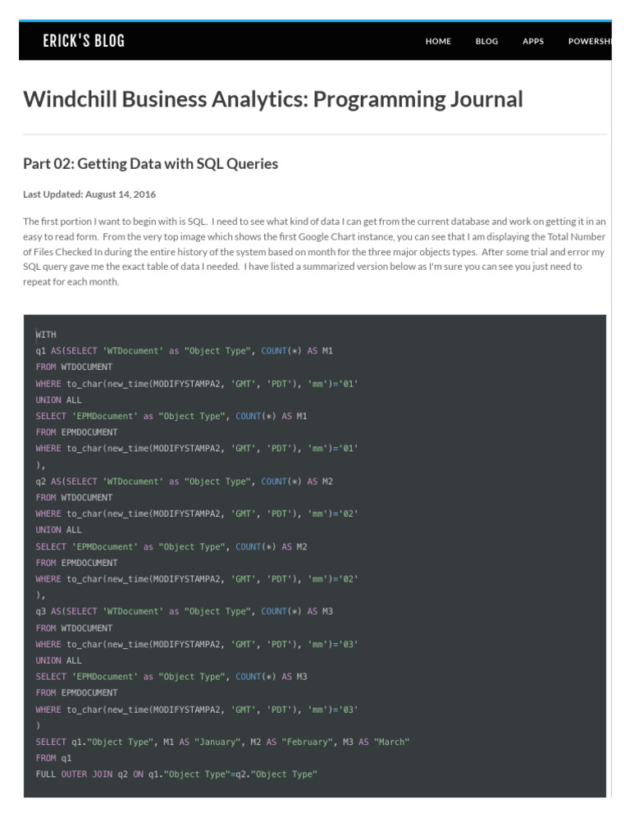Image resolution: width=630 pixels, height=840 pixels.
Task: Click the Windchill Business Analytics page title
Action: (272, 99)
